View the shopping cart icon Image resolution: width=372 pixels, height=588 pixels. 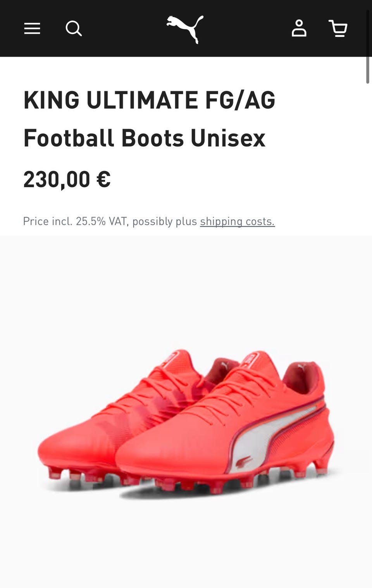(x=338, y=28)
